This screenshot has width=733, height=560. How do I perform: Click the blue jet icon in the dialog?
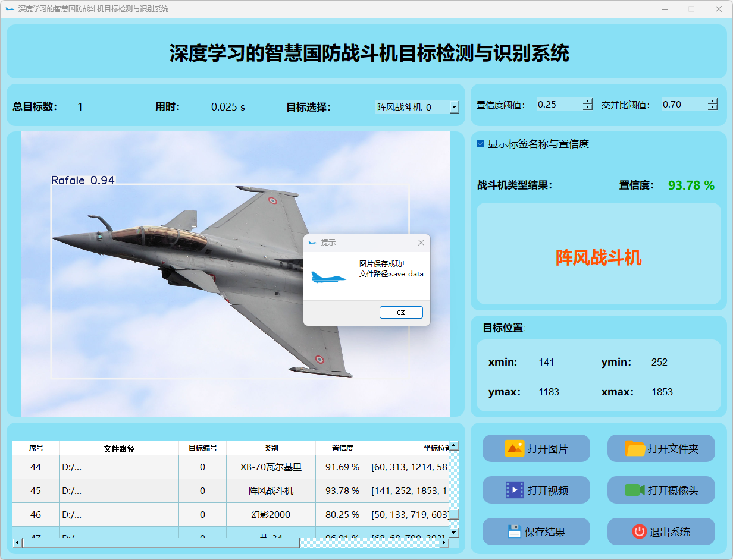(328, 276)
